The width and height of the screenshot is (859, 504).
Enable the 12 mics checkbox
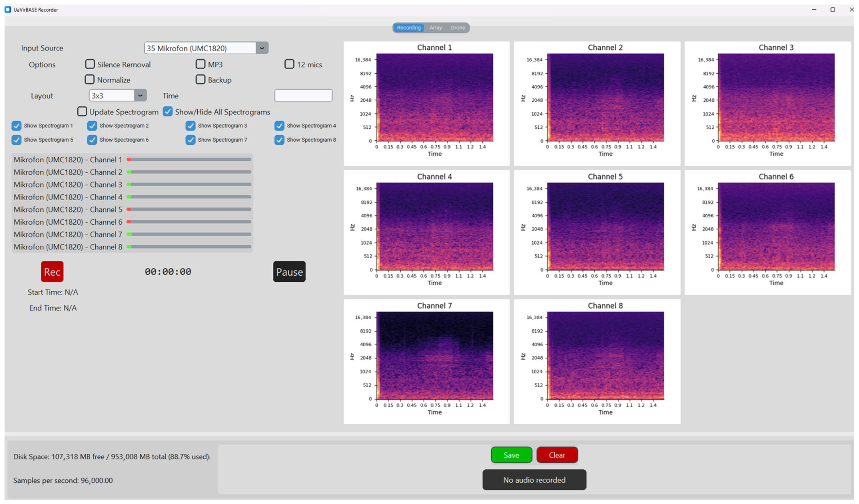point(289,64)
